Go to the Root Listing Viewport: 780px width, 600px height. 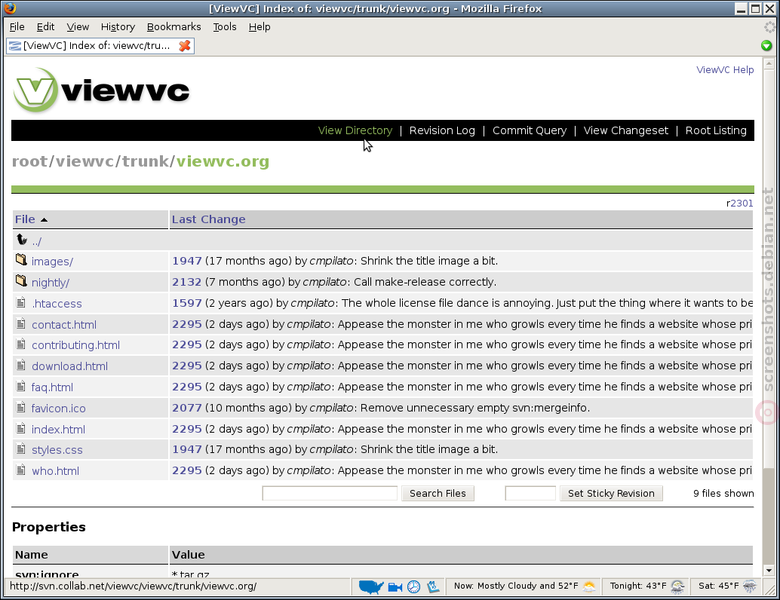(x=715, y=130)
